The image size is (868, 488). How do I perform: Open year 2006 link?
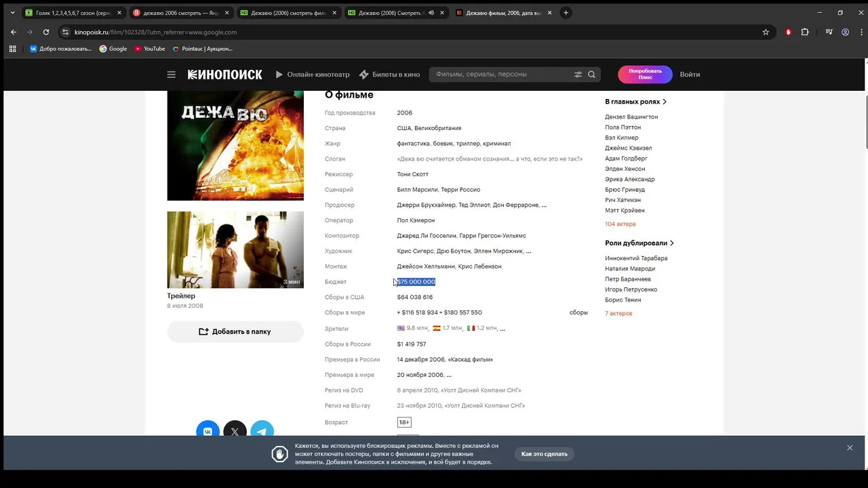point(404,113)
